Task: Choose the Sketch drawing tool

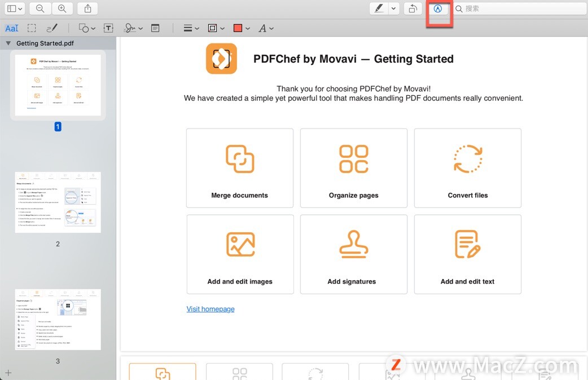Action: point(52,28)
